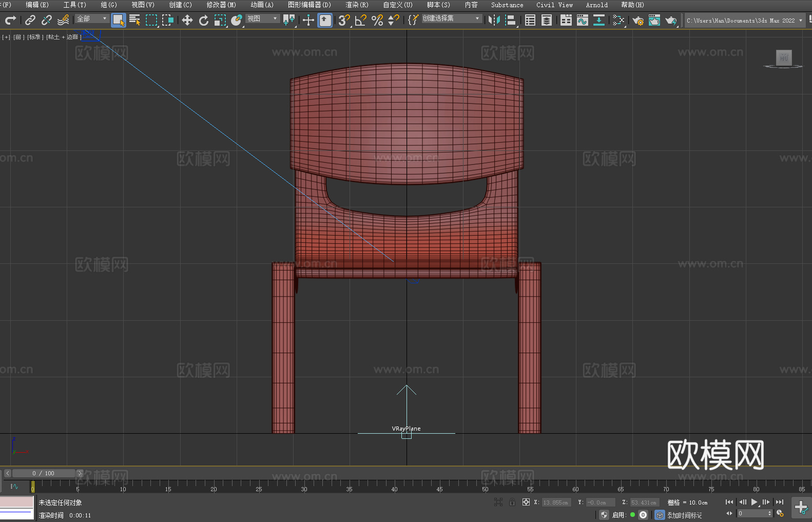Toggle Window/Crossing selection mode
Viewport: 812px width, 522px height.
point(168,20)
